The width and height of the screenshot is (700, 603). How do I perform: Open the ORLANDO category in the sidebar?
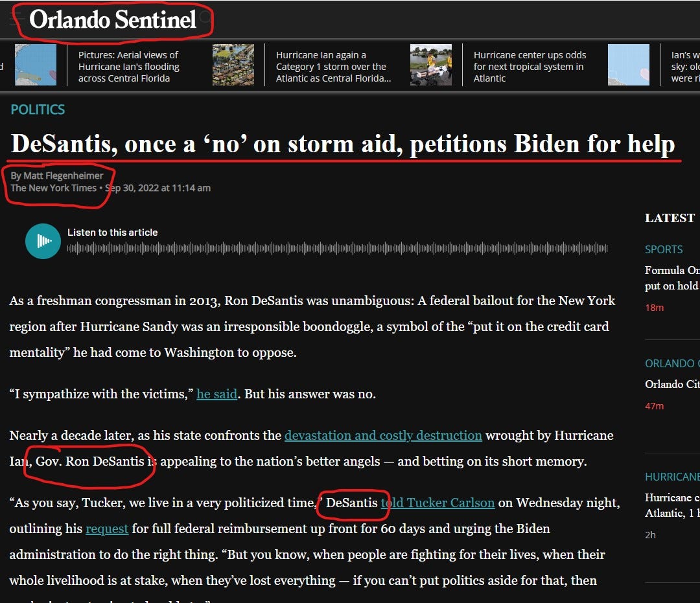(x=672, y=363)
